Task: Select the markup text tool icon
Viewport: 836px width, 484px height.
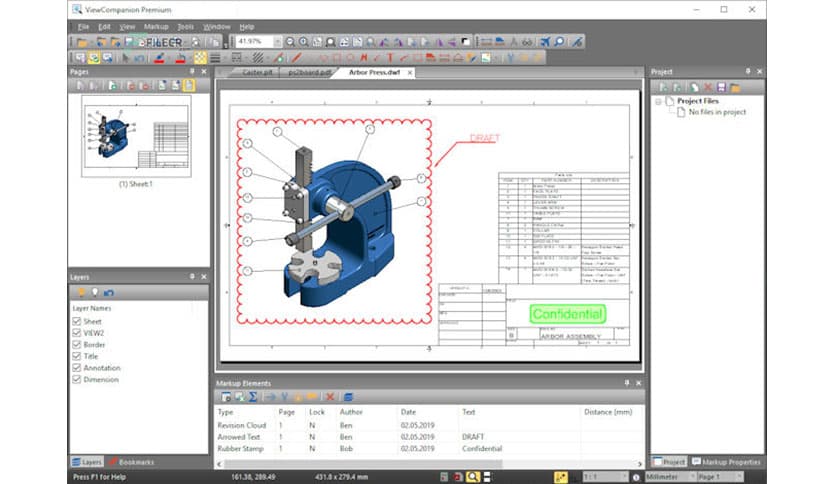Action: click(390, 58)
